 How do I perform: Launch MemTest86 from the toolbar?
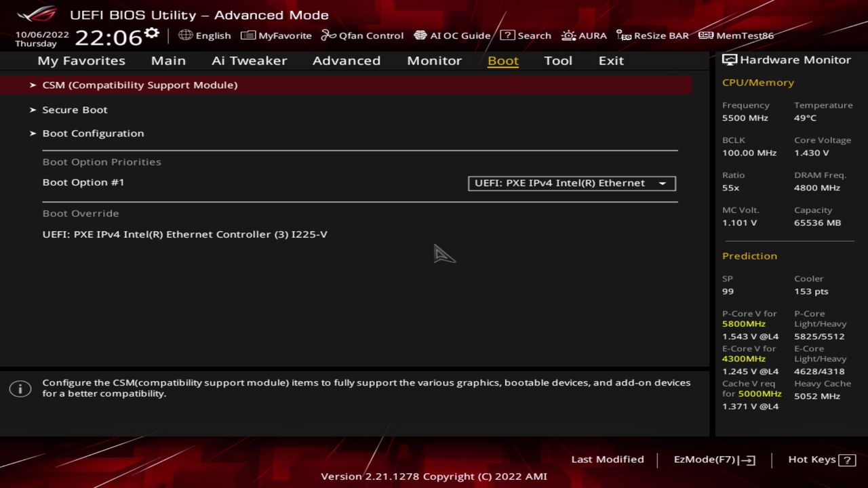point(736,35)
